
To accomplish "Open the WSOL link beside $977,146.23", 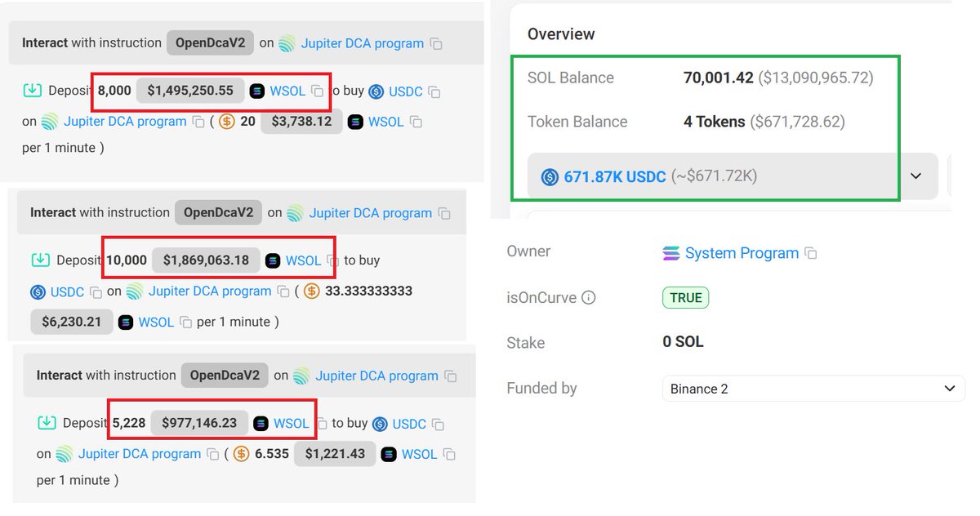I will click(x=292, y=424).
